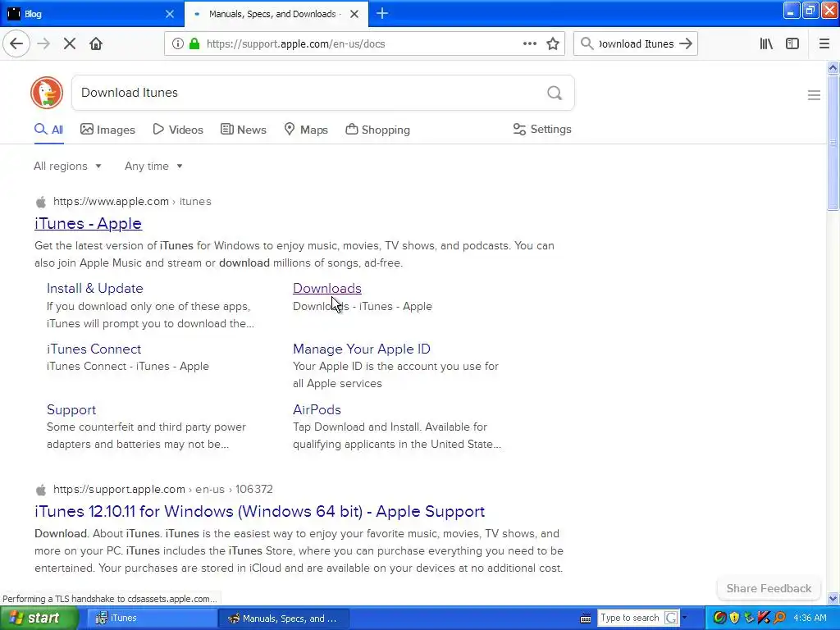840x630 pixels.
Task: Focus the taskbar Type to search box
Action: 630,618
